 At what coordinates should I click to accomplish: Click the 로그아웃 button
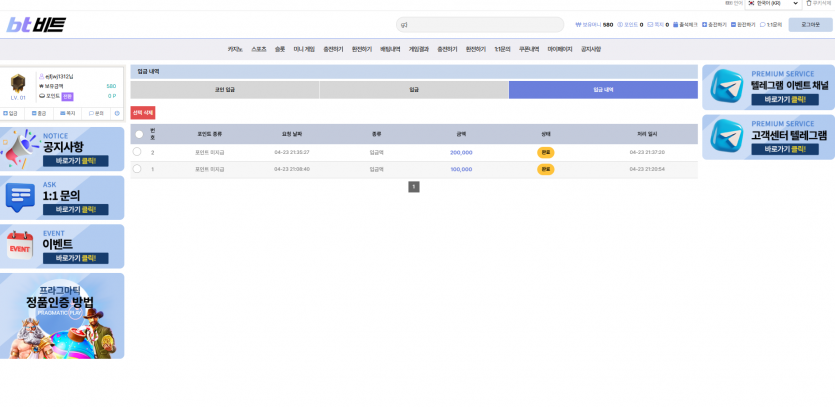click(x=810, y=25)
